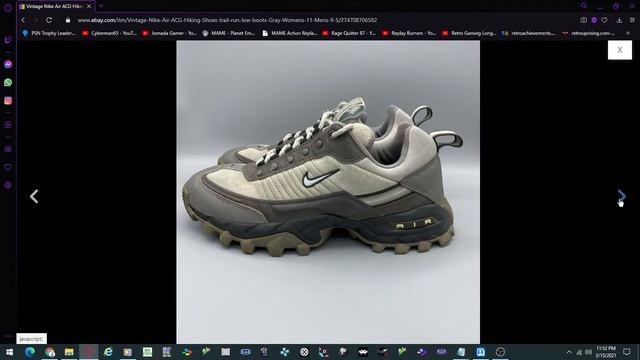Screen dimensions: 640x360
Task: Open File Explorer from the taskbar
Action: [x=69, y=352]
